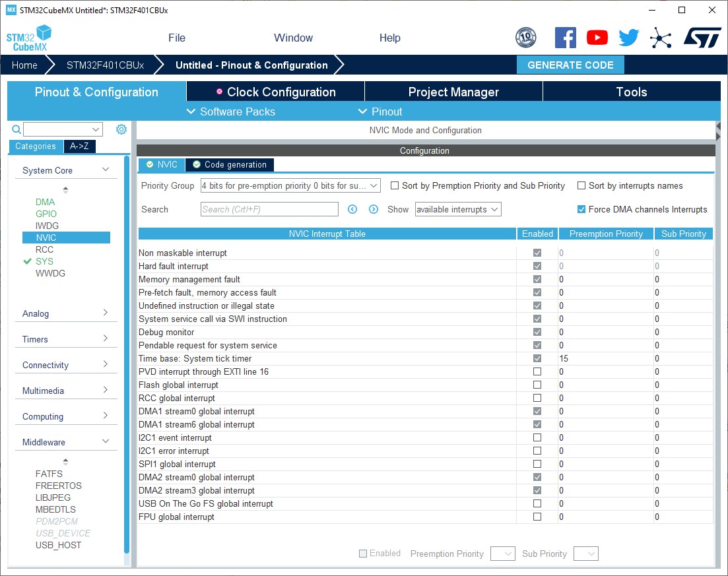Click the STM32F401CBUx breadcrumb
728x576 pixels.
click(106, 65)
